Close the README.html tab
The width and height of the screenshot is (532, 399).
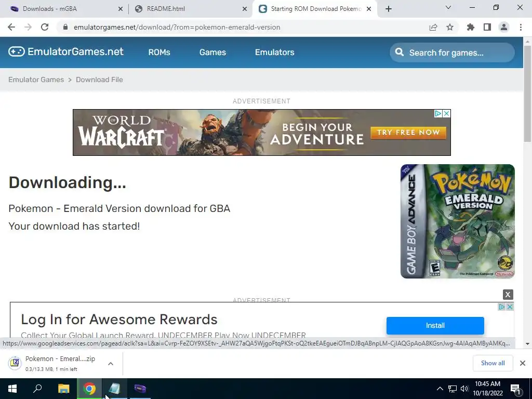point(245,9)
